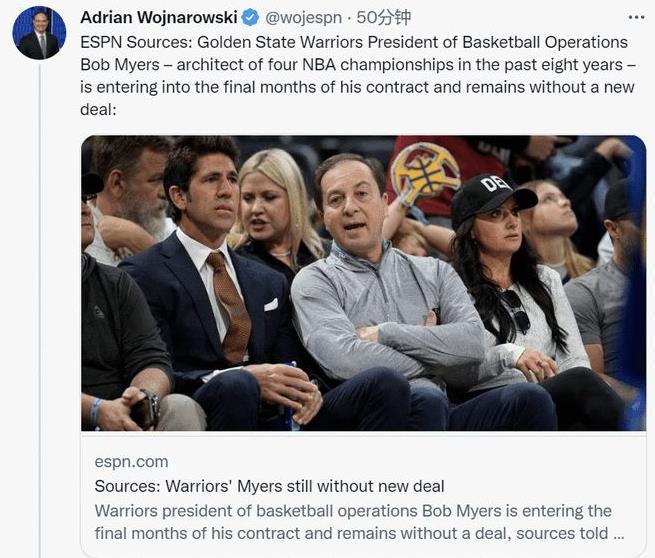655x558 pixels.
Task: Click the blonde woman in the photo
Action: point(274,213)
